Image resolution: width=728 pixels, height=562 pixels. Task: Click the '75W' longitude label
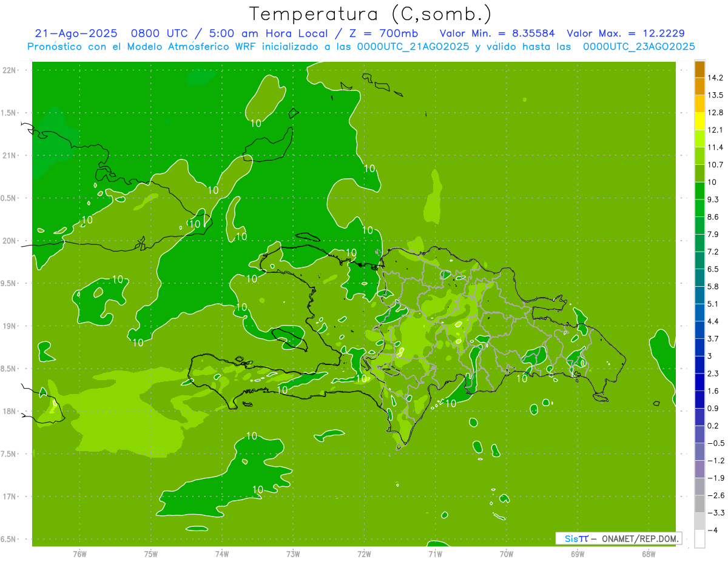151,554
